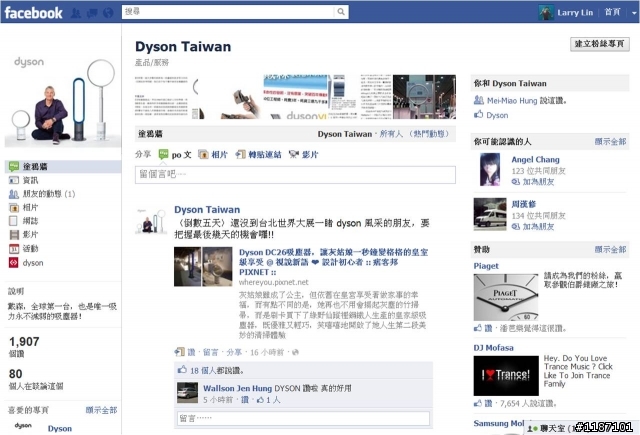
Task: Open 首頁 home link
Action: (x=612, y=12)
